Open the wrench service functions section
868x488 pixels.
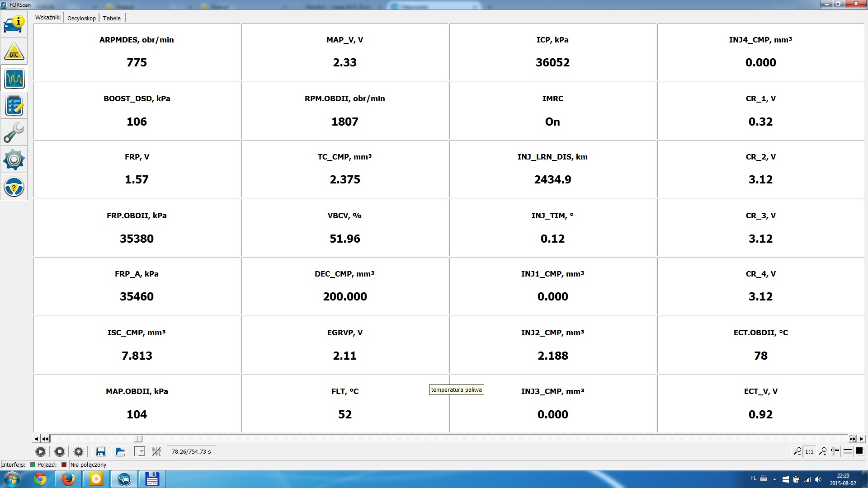14,133
